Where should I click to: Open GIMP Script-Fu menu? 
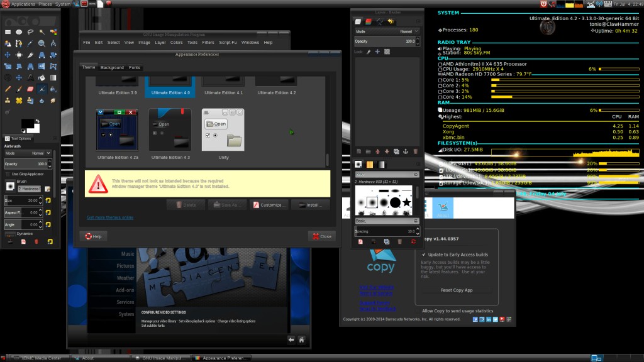[x=228, y=42]
